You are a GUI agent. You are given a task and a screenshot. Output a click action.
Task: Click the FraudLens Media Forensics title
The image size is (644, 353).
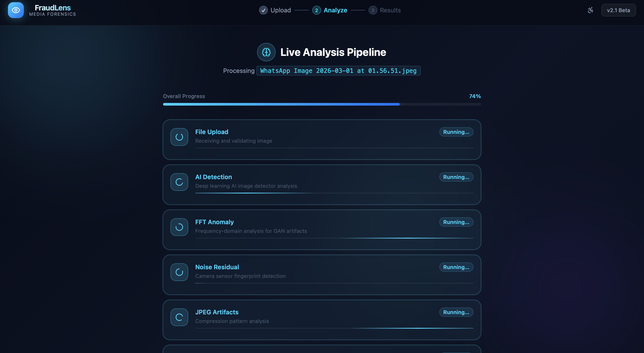point(53,10)
